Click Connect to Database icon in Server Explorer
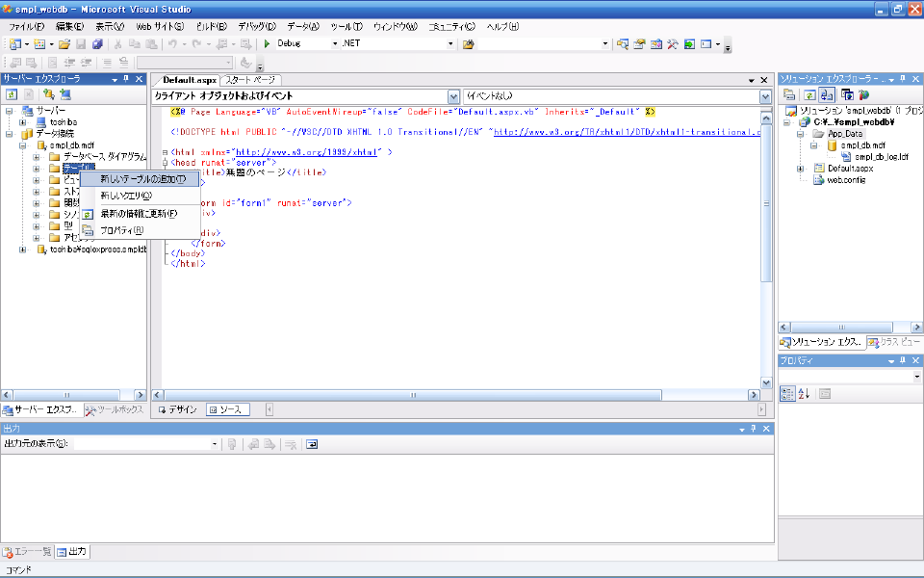924x578 pixels. click(49, 94)
